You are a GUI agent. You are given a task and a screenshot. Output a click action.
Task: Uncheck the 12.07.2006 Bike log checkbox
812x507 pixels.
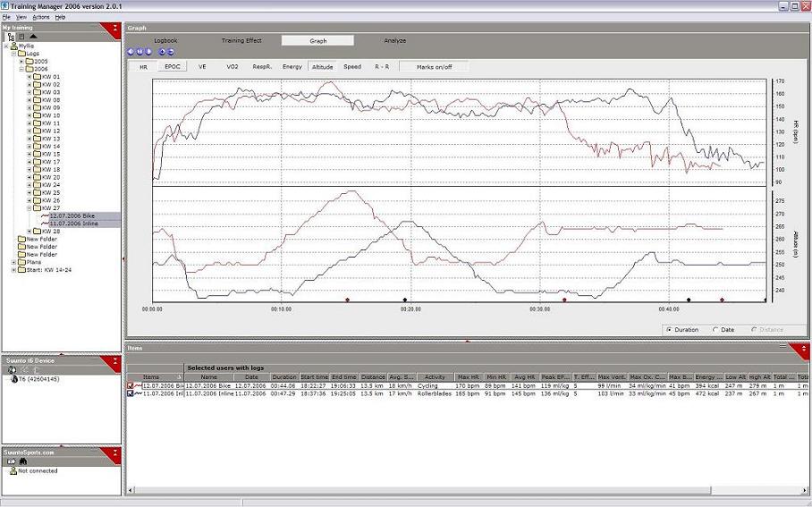[131, 385]
